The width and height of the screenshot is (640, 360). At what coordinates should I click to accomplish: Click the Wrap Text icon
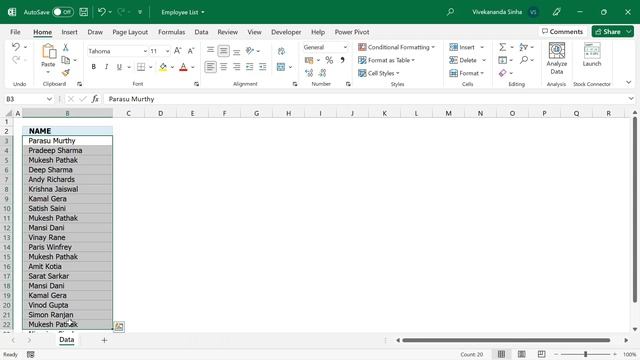[281, 51]
